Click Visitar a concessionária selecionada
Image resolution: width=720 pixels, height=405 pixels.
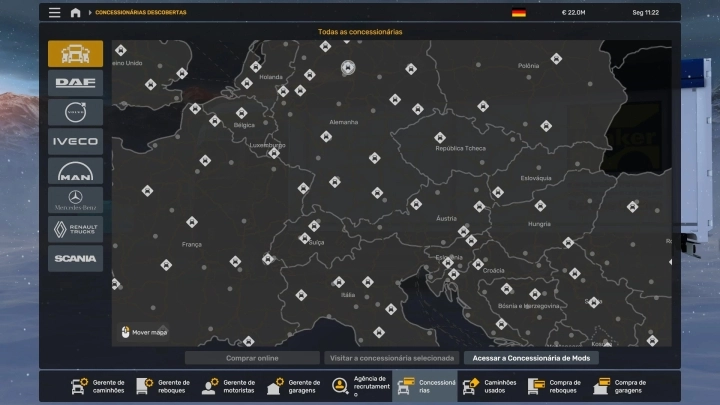click(x=392, y=358)
